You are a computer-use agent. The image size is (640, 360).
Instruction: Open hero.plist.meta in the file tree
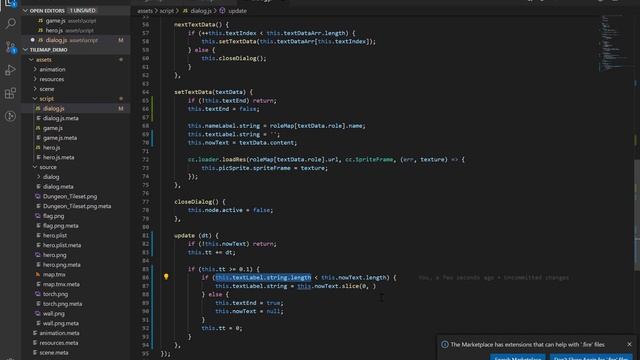62,245
